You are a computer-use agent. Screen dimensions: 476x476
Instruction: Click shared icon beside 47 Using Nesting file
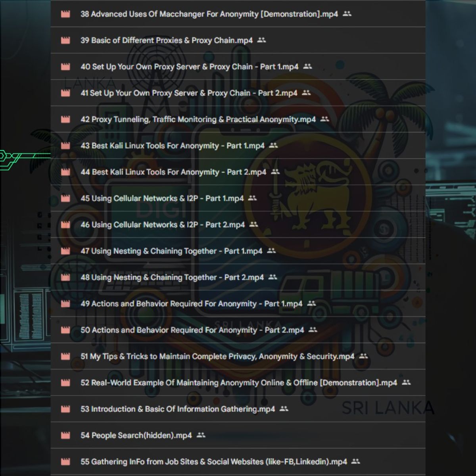pyautogui.click(x=271, y=251)
